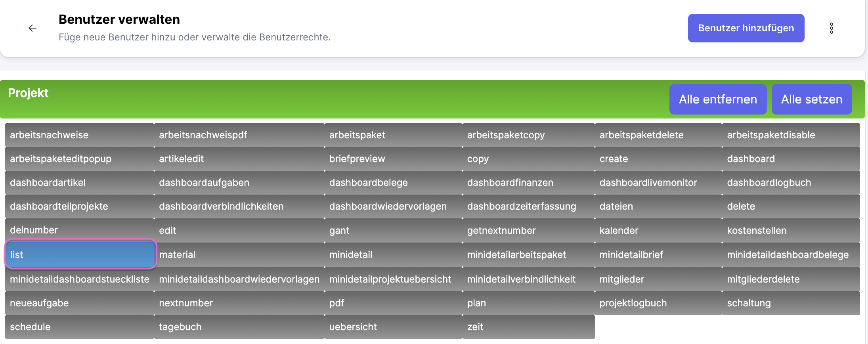Toggle the dashboard permission tile
868x344 pixels.
790,159
